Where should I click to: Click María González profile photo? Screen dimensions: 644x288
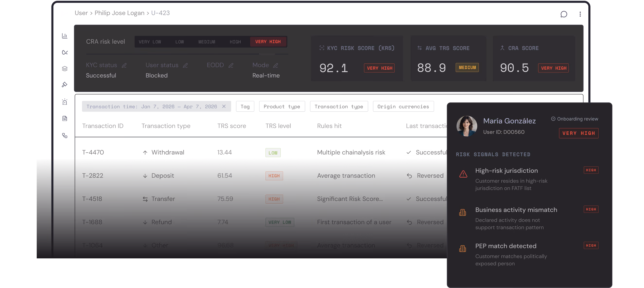point(467,126)
